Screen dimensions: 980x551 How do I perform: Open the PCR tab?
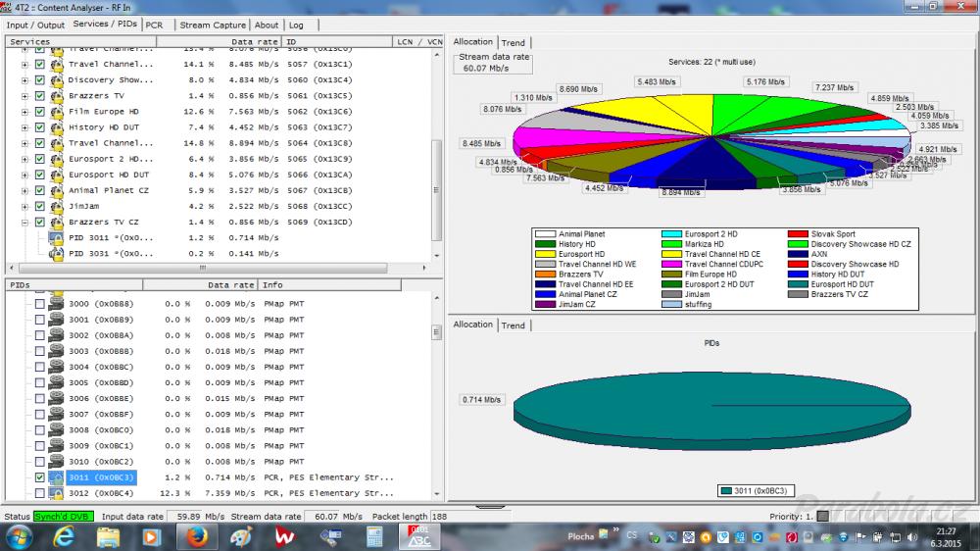[x=155, y=25]
